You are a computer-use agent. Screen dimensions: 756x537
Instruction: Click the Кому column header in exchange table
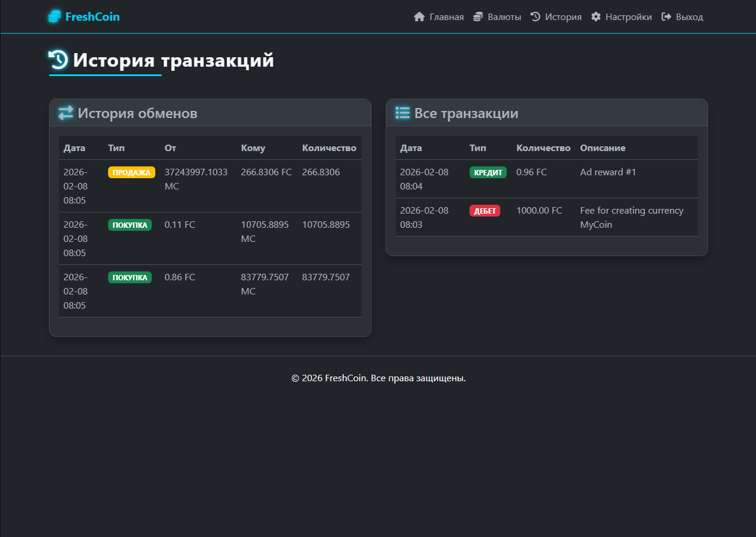253,148
